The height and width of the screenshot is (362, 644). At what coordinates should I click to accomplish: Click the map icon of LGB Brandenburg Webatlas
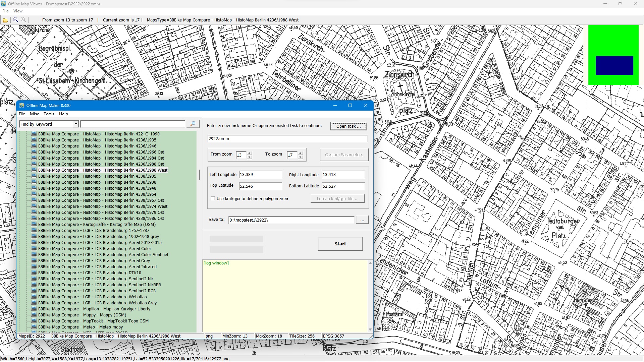pyautogui.click(x=34, y=297)
